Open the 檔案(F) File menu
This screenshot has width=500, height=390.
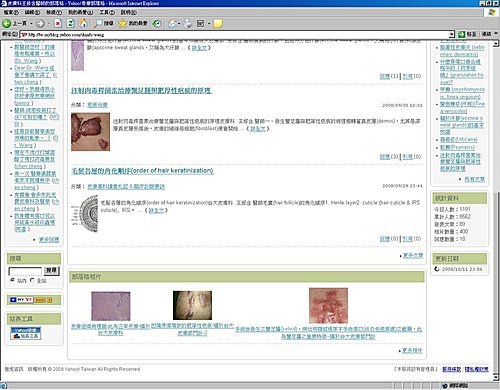tap(11, 12)
